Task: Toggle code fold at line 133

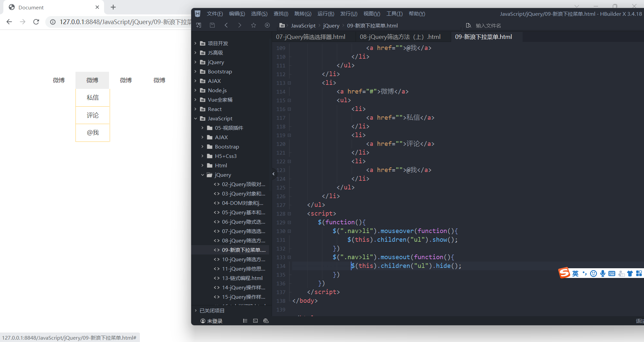Action: pyautogui.click(x=289, y=257)
